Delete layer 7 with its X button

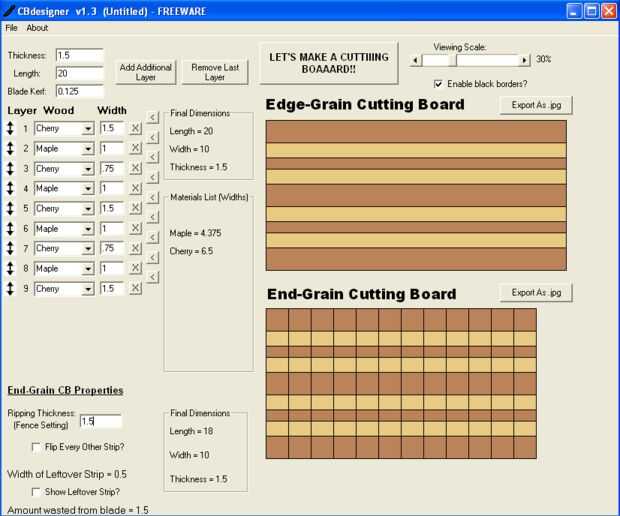coord(135,248)
